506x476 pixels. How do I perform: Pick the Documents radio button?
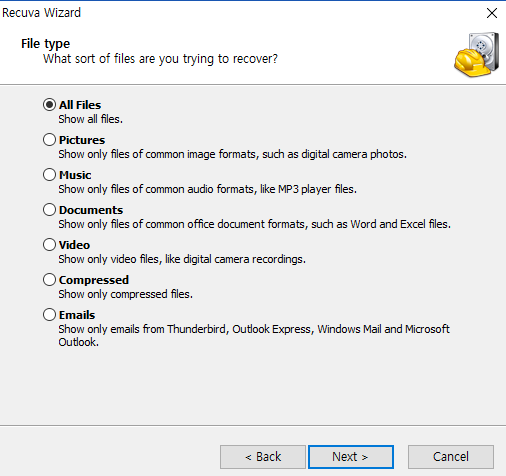[x=49, y=210]
